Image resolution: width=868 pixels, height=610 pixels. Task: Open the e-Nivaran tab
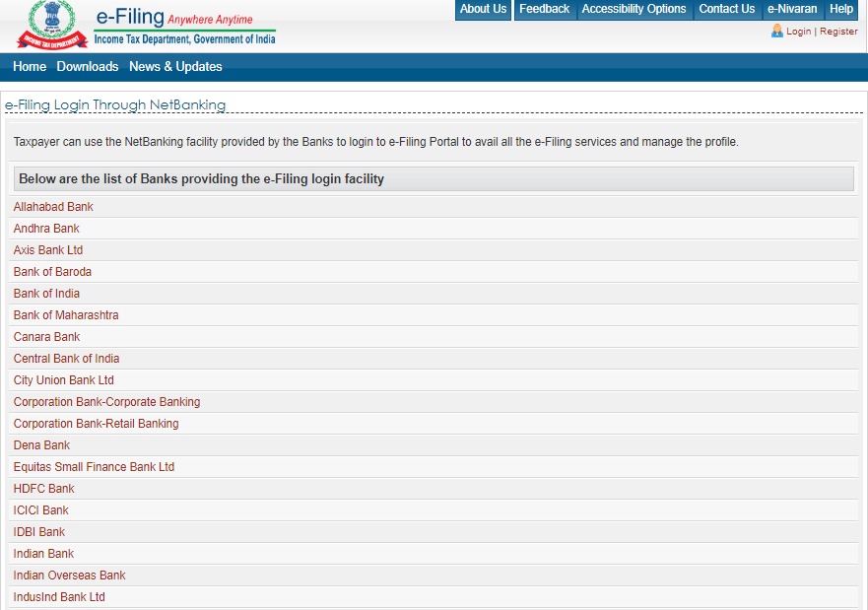coord(792,10)
